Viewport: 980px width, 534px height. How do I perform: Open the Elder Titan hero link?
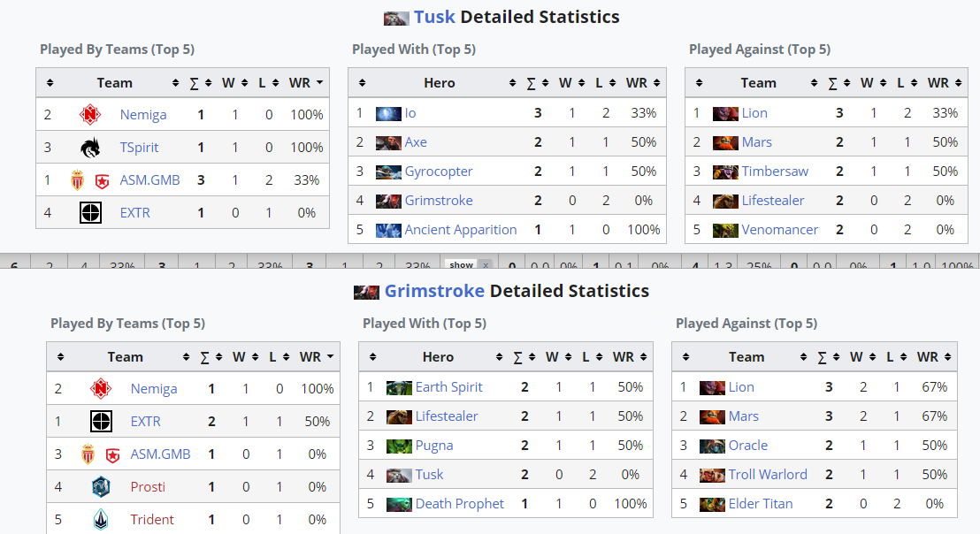760,504
